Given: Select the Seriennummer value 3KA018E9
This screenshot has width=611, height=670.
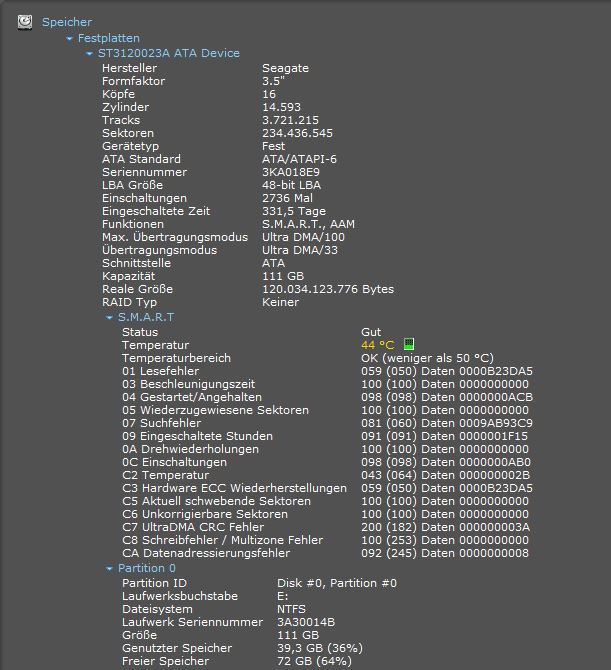Looking at the screenshot, I should pos(291,172).
